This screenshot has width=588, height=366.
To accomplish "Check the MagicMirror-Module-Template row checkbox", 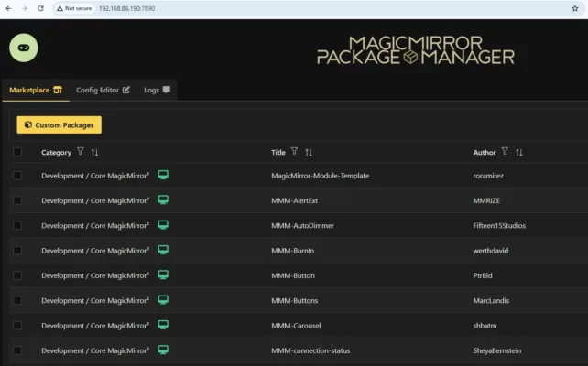I will pyautogui.click(x=17, y=176).
